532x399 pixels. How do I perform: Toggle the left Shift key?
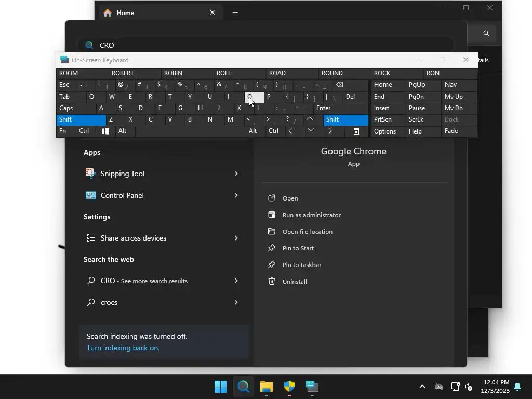81,119
